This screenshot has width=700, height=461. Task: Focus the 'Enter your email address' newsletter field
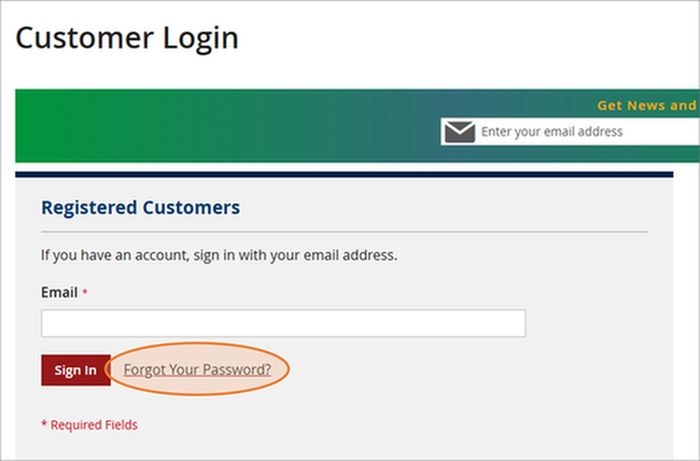570,132
